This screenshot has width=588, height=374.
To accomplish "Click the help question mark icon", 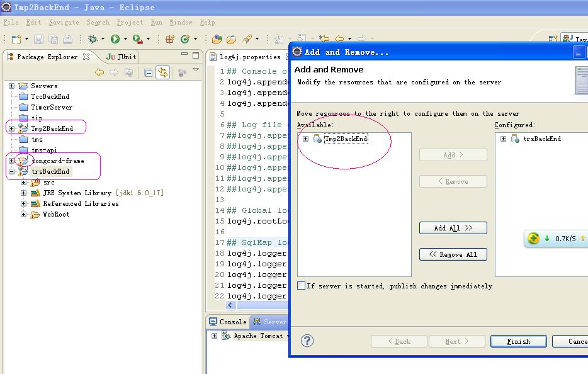I will pyautogui.click(x=307, y=341).
